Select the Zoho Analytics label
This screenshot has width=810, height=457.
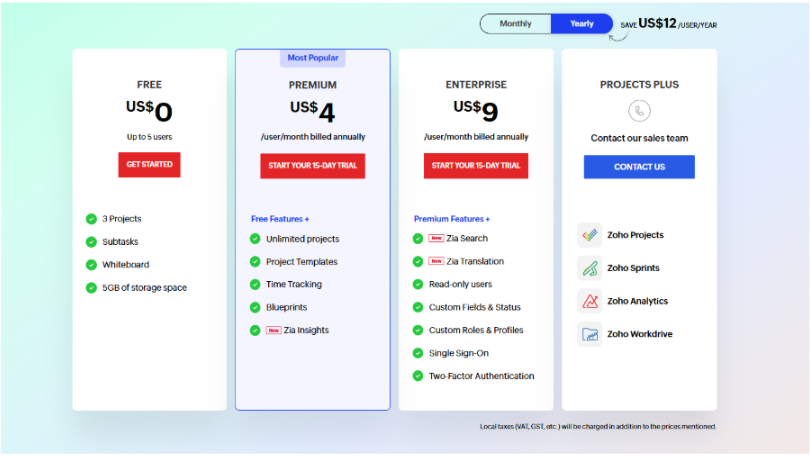(x=637, y=301)
